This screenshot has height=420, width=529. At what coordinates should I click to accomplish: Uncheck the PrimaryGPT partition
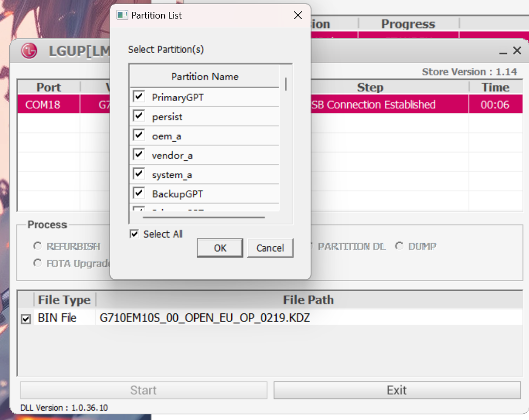click(x=139, y=96)
